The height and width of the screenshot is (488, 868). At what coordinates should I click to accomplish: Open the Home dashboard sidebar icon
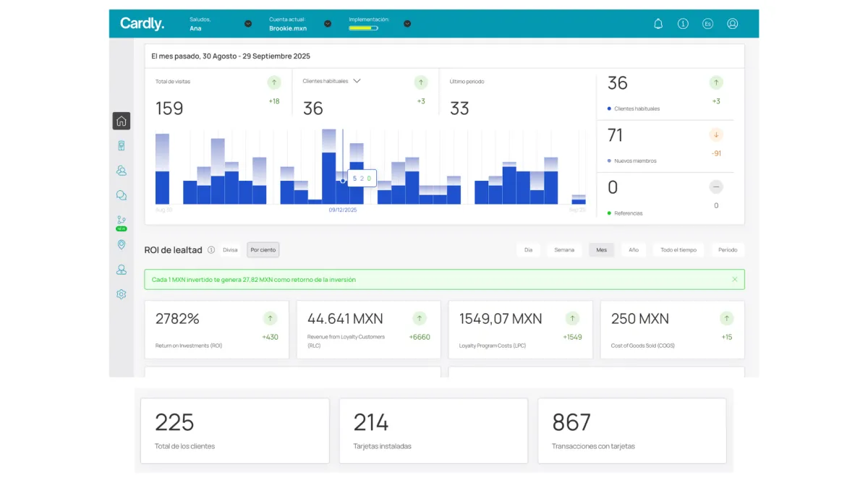click(x=122, y=121)
